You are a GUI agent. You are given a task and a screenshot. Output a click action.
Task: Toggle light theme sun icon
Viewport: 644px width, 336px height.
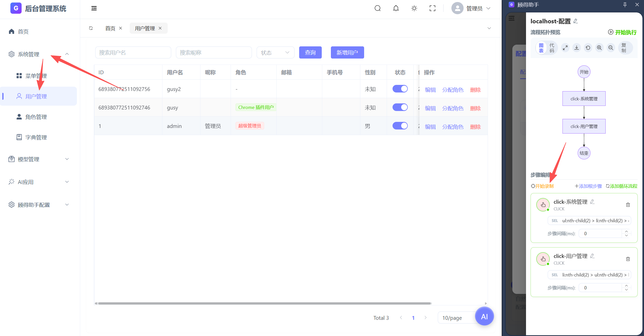(414, 8)
